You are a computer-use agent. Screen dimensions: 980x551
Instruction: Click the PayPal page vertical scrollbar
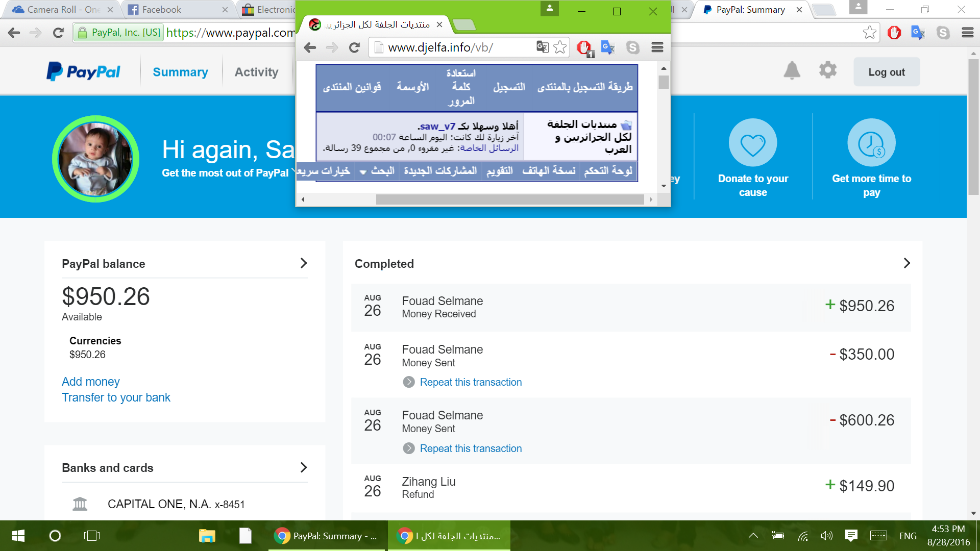tap(973, 127)
